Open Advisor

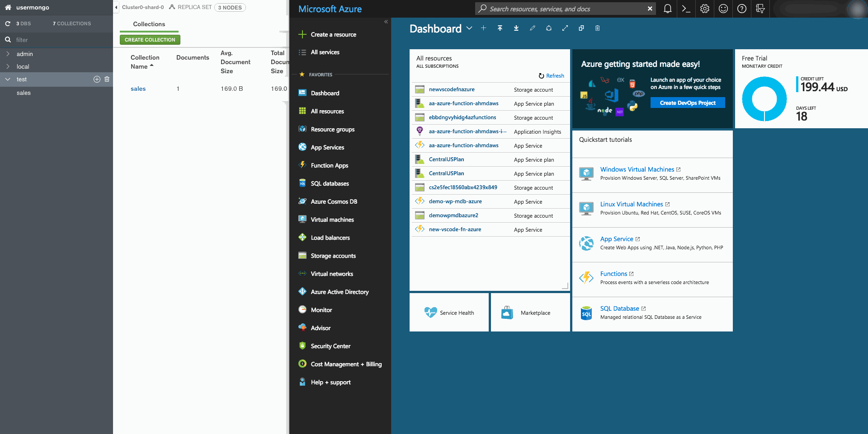pyautogui.click(x=321, y=328)
